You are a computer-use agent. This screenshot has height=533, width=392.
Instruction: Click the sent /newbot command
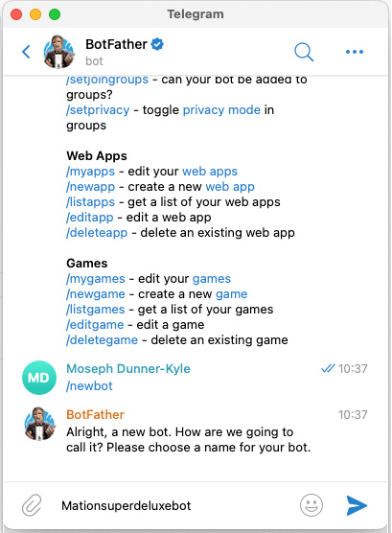(89, 386)
